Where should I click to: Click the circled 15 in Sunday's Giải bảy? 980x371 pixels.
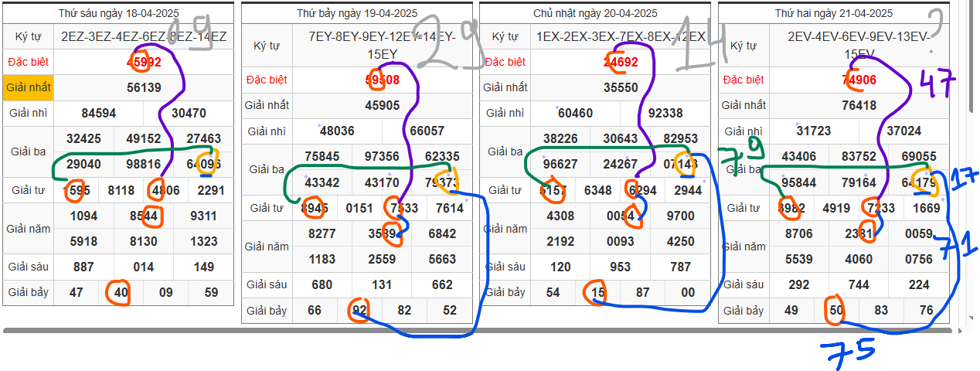[x=597, y=293]
